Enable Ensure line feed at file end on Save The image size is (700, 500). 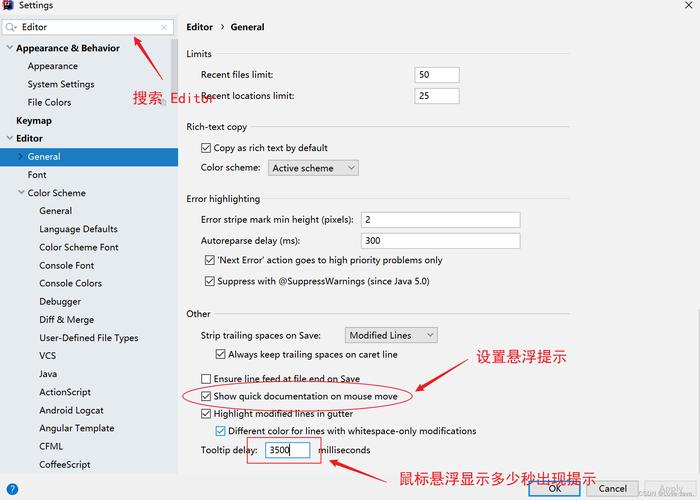(x=206, y=379)
